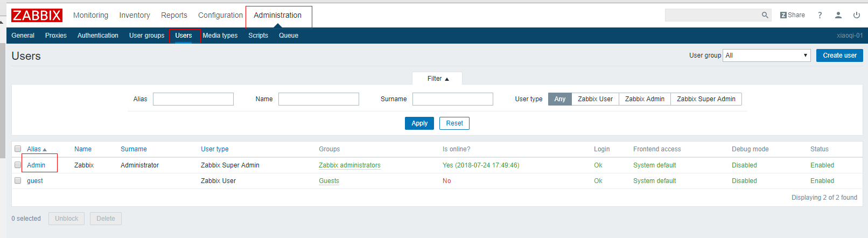Set user type to Zabbix Super Admin
The width and height of the screenshot is (868, 238).
pyautogui.click(x=706, y=99)
